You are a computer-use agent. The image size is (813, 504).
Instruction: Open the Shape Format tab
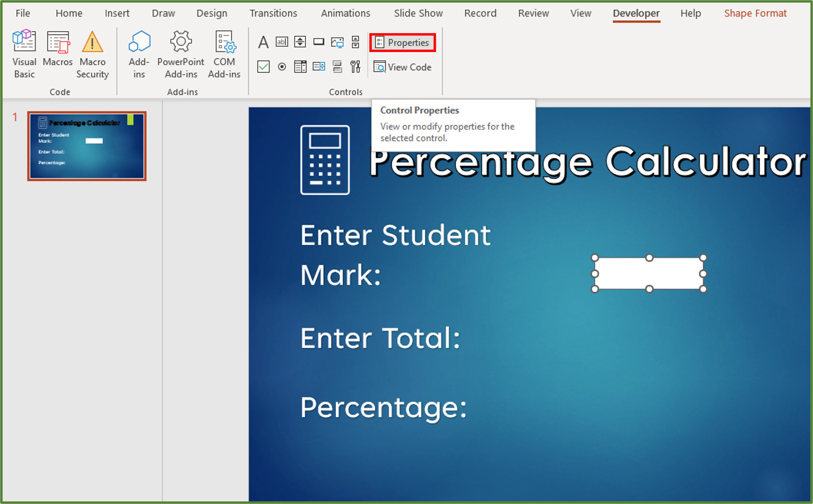click(x=755, y=13)
